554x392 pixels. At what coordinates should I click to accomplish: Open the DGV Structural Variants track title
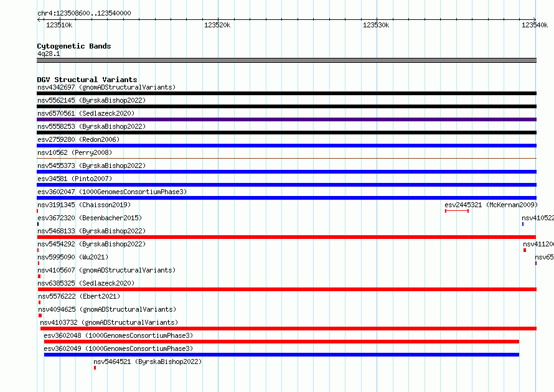click(x=87, y=80)
